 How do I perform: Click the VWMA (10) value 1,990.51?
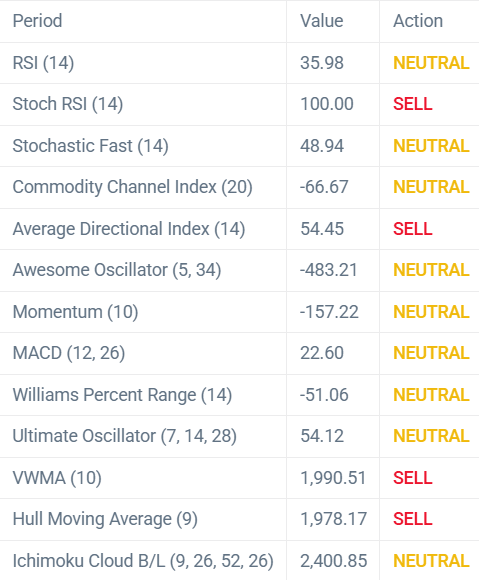333,478
